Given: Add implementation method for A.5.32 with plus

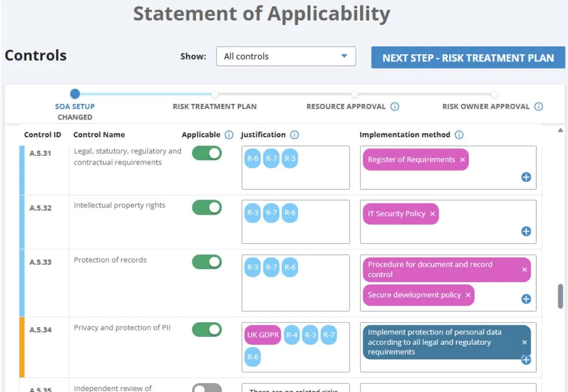Looking at the screenshot, I should click(x=526, y=231).
